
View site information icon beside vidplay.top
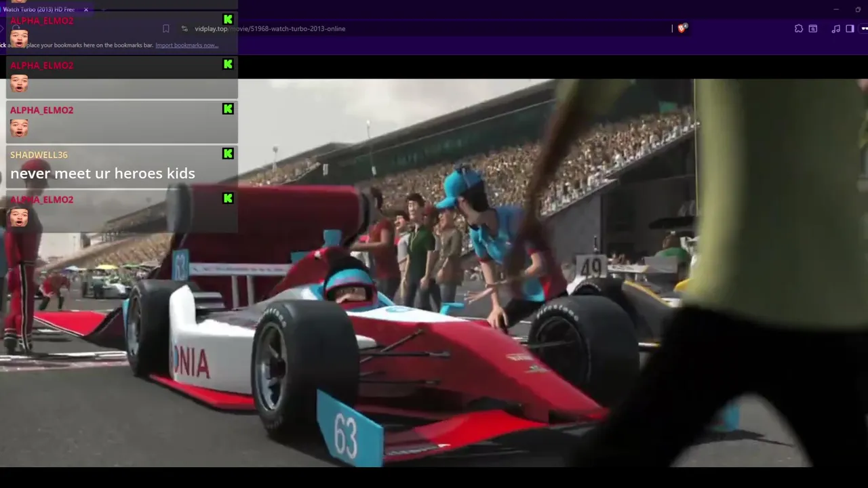(184, 28)
